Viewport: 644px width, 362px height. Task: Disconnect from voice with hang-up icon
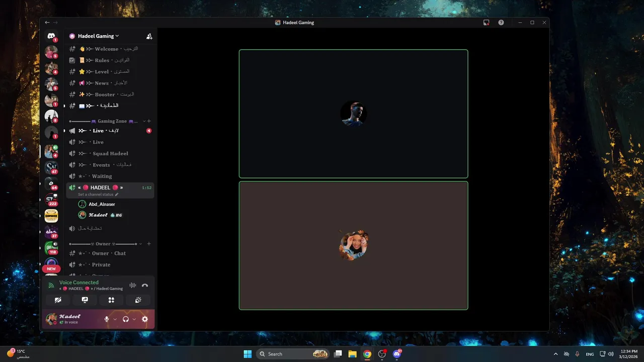[145, 285]
